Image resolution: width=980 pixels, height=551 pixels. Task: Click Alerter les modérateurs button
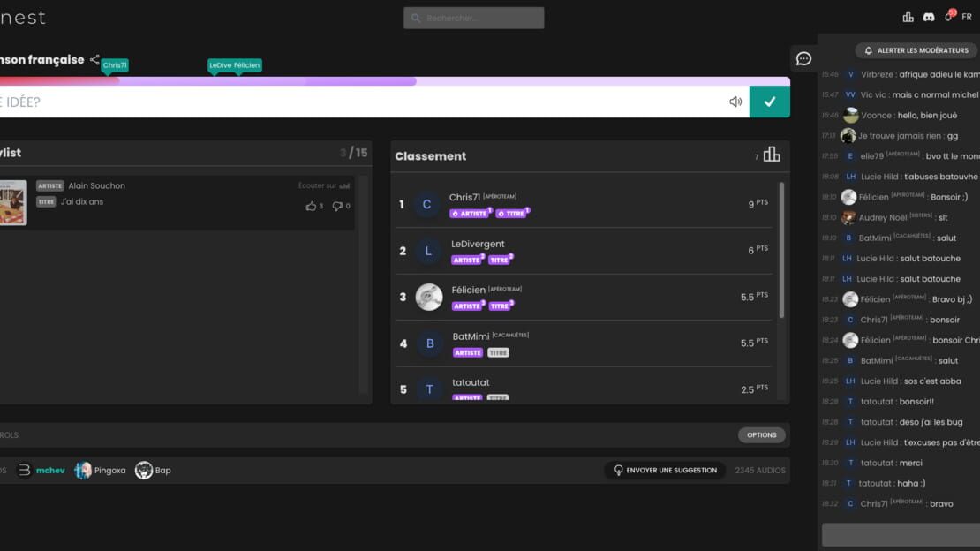tap(916, 50)
